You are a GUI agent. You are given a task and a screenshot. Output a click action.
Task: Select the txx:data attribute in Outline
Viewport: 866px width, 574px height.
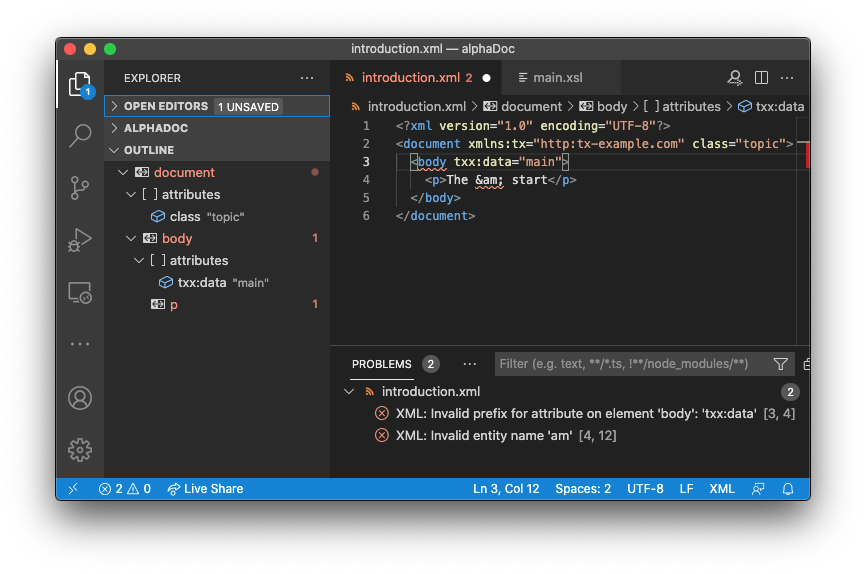click(202, 282)
